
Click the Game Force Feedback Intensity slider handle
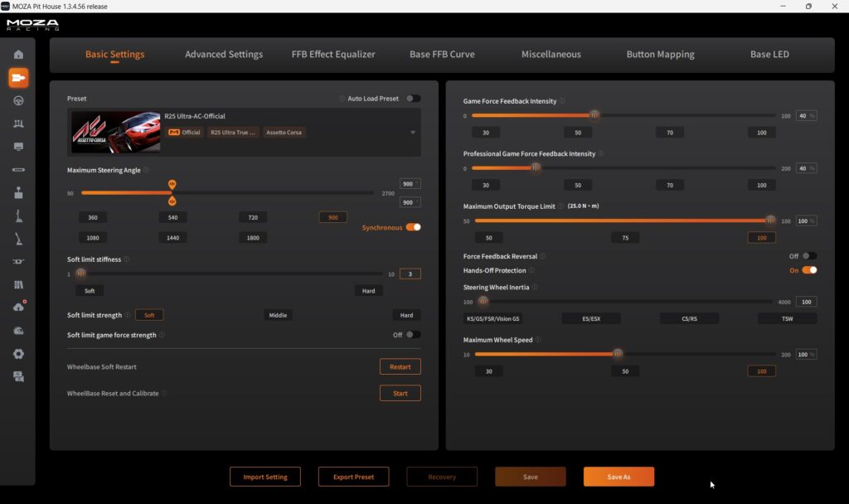click(594, 115)
